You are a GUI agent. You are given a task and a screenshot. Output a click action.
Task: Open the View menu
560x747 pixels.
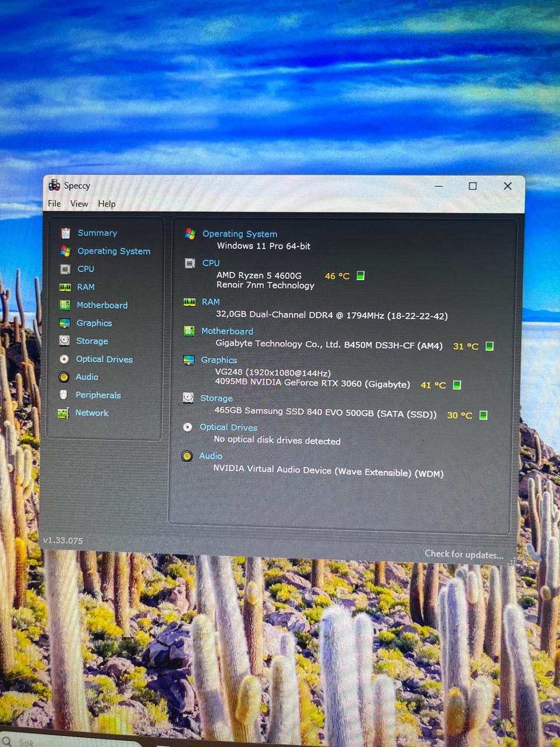[x=79, y=204]
